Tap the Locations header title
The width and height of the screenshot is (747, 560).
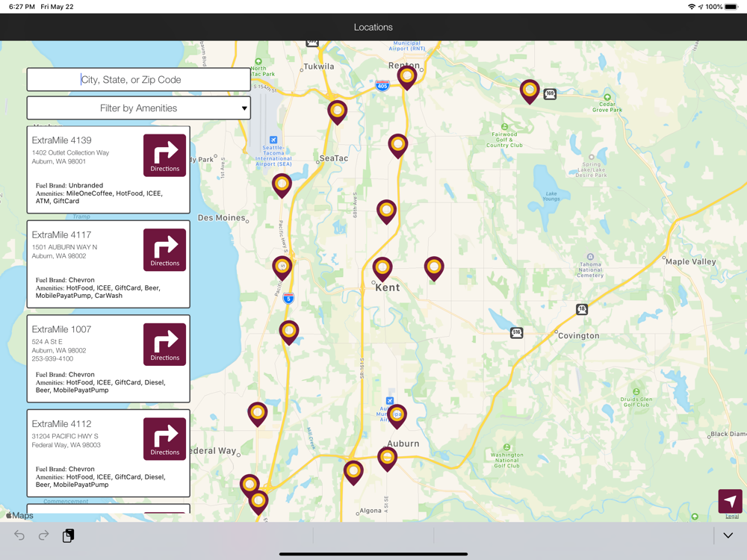click(x=373, y=27)
